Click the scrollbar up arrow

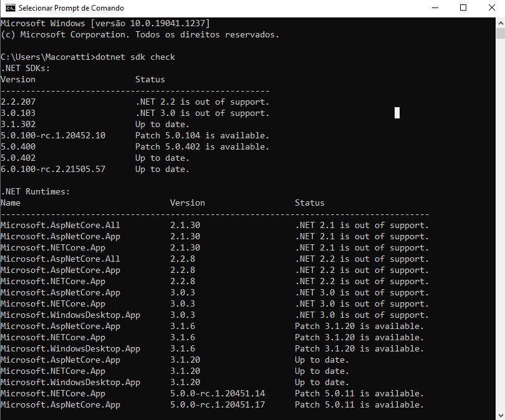coord(501,23)
